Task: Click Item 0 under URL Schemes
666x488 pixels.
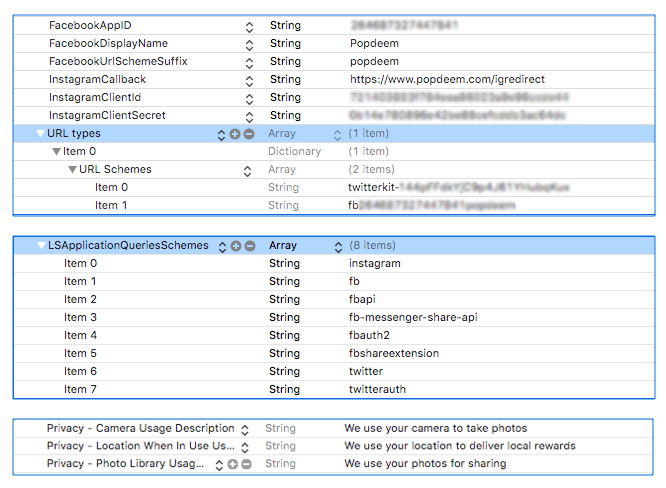Action: (x=111, y=187)
